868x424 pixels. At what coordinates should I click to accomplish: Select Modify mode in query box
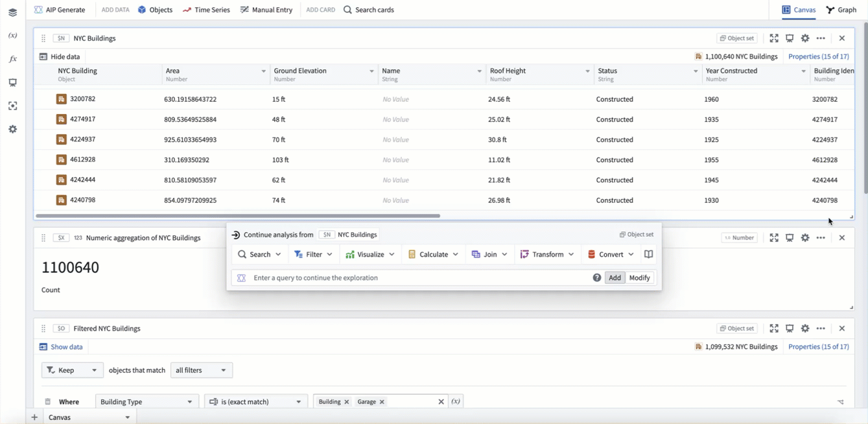pos(639,277)
